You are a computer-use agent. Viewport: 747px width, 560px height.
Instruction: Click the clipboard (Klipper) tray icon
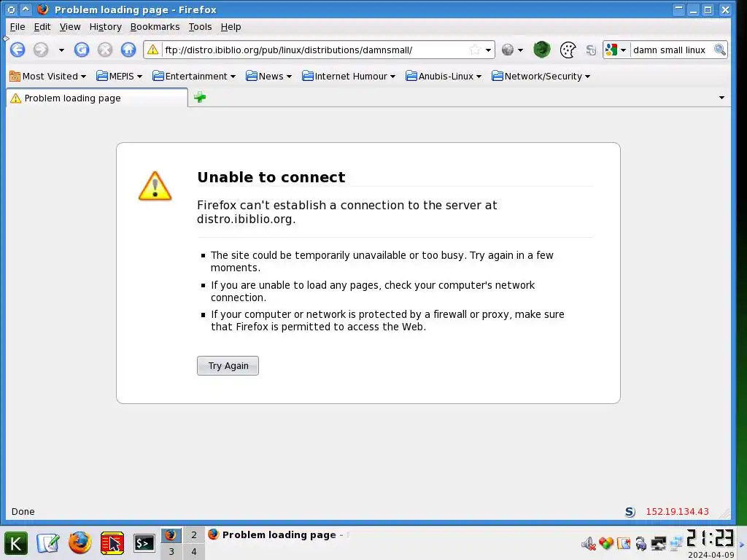(x=624, y=543)
